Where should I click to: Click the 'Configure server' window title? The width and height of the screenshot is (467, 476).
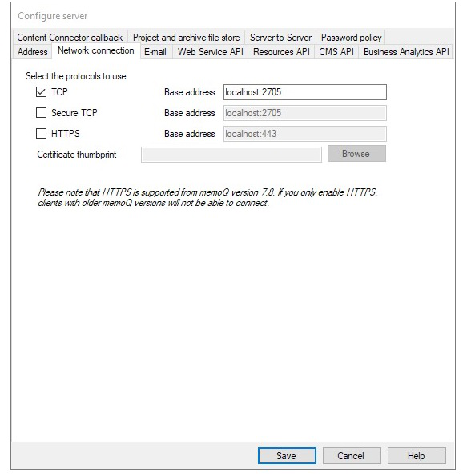[x=53, y=16]
